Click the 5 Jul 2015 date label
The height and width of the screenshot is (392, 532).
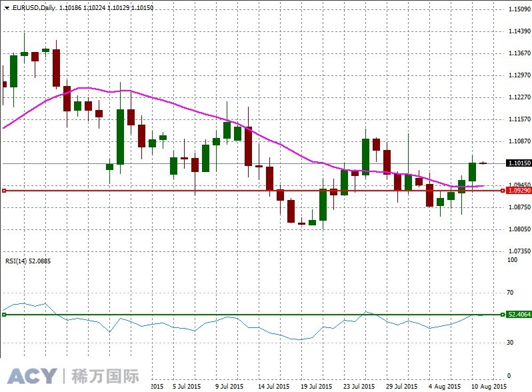(x=187, y=386)
